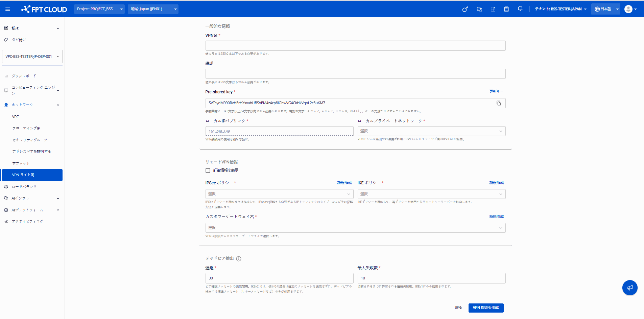Open the IKE ポリシー dropdown
This screenshot has height=319, width=644.
431,194
